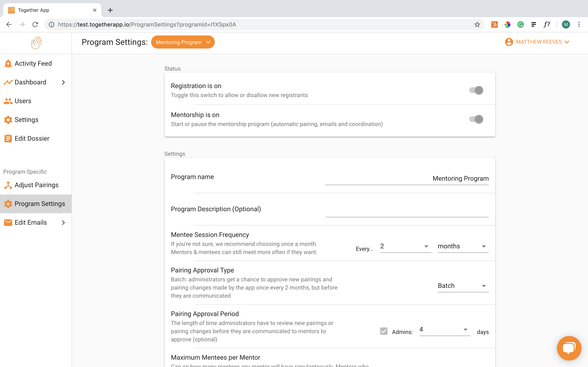Viewport: 588px width, 367px height.
Task: Go to Edit Dossier page
Action: coord(32,139)
